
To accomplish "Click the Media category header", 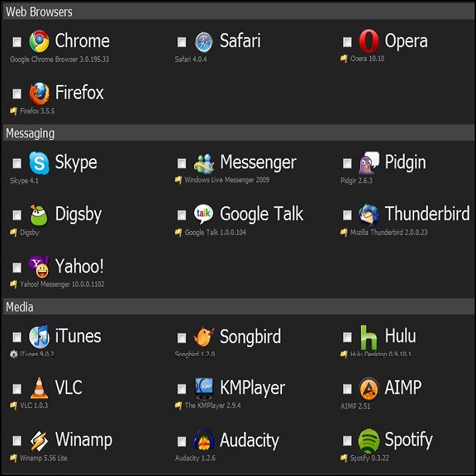I will [x=19, y=307].
